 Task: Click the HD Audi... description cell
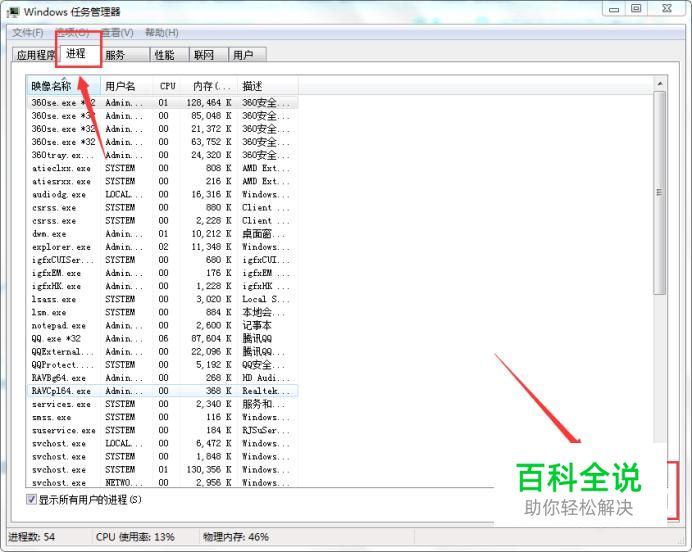click(x=266, y=378)
